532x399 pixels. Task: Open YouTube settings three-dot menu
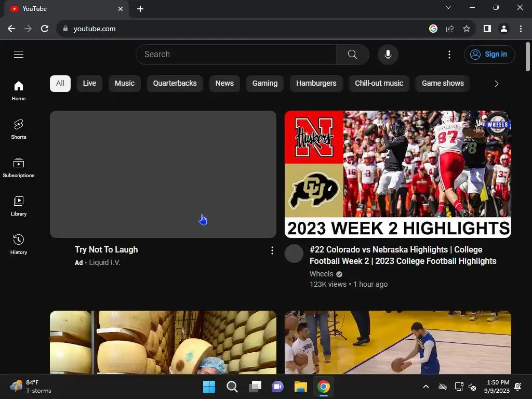tap(449, 54)
